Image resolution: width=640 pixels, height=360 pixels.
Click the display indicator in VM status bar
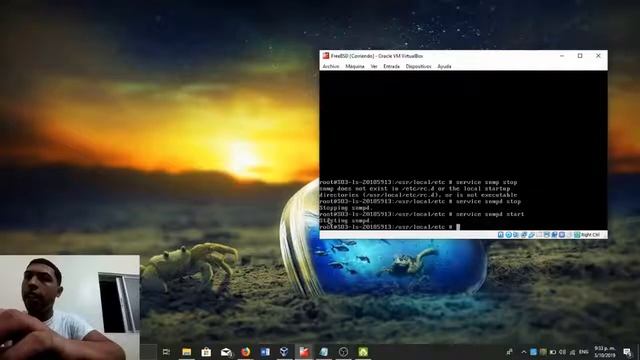pyautogui.click(x=547, y=235)
